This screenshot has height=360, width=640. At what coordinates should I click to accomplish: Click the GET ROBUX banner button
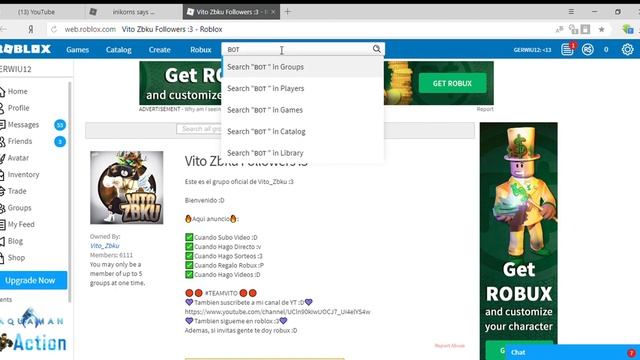tap(452, 83)
